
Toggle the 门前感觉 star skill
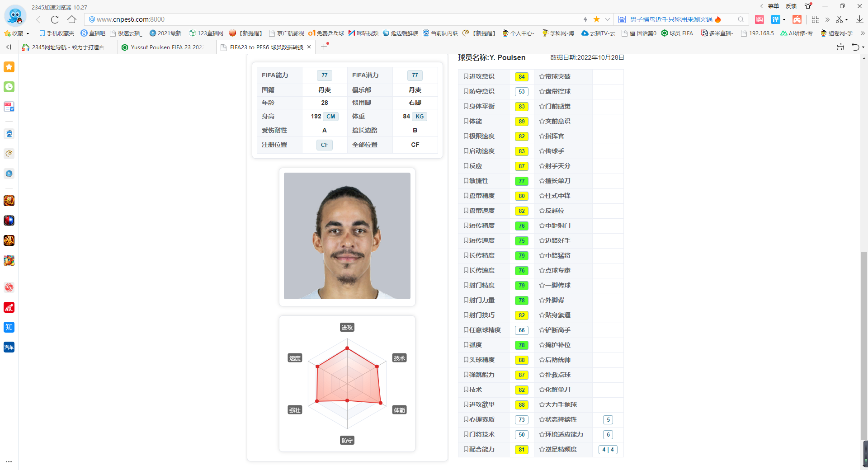555,107
